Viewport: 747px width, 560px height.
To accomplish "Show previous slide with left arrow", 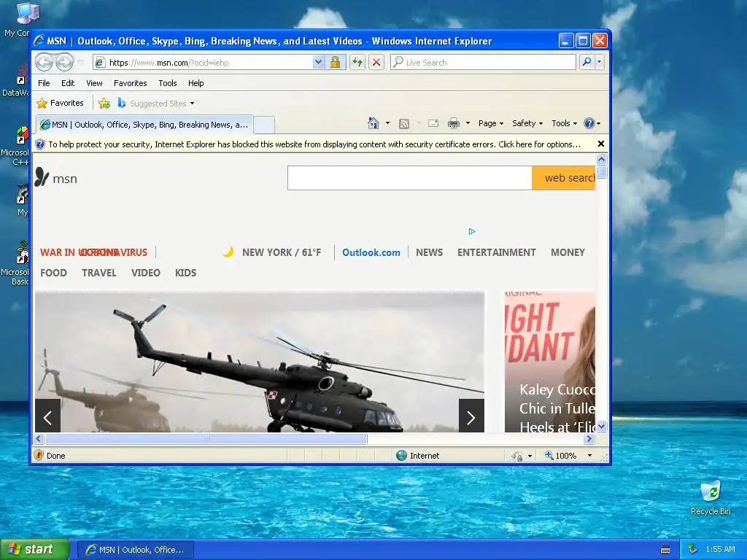I will pos(47,416).
